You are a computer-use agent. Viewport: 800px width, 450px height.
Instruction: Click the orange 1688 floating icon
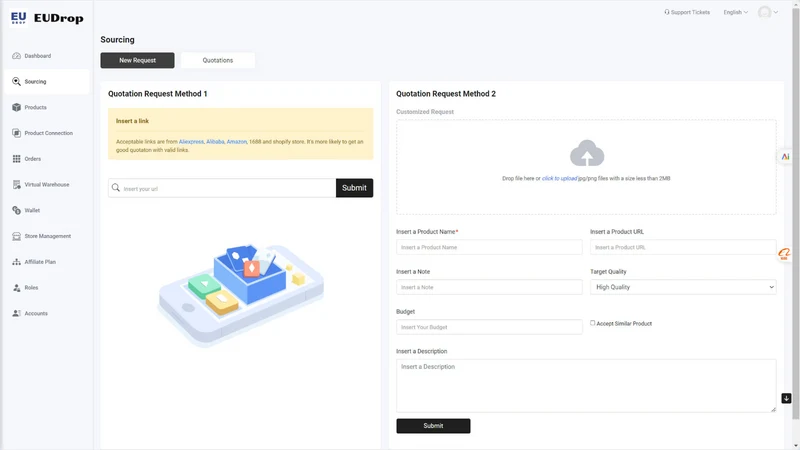tap(784, 254)
